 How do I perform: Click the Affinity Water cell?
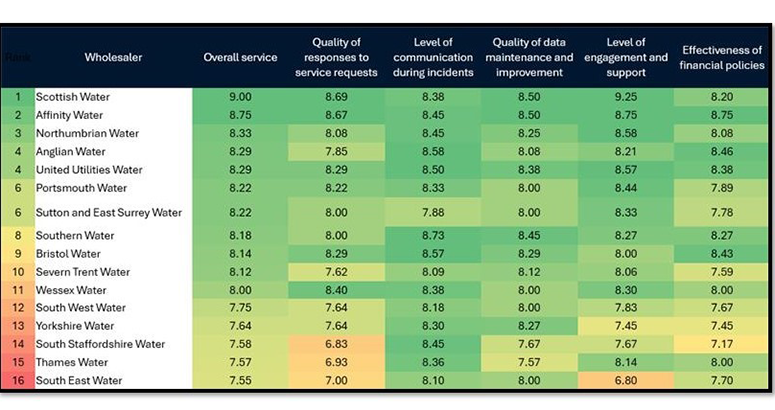tap(71, 115)
